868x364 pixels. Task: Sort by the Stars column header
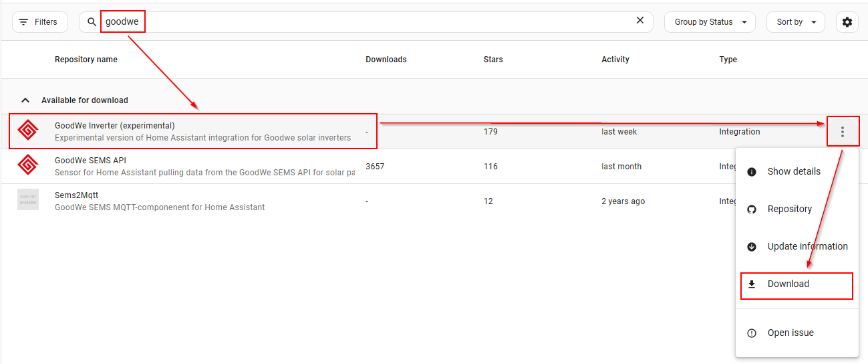[x=492, y=60]
